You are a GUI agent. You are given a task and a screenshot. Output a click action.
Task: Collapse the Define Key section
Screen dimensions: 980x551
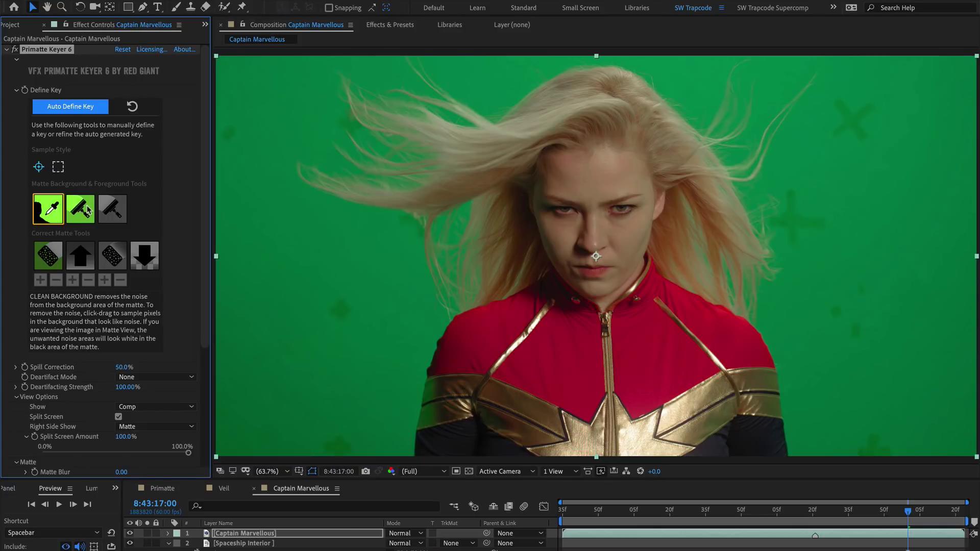(16, 90)
